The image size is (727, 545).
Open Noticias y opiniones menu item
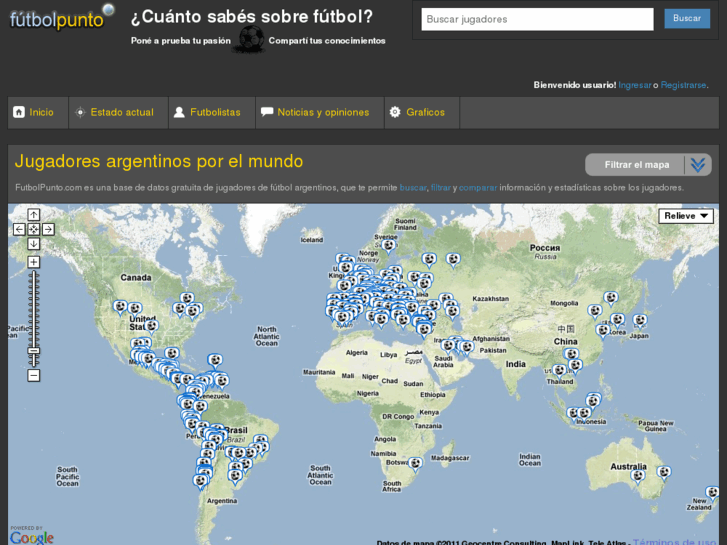click(320, 112)
